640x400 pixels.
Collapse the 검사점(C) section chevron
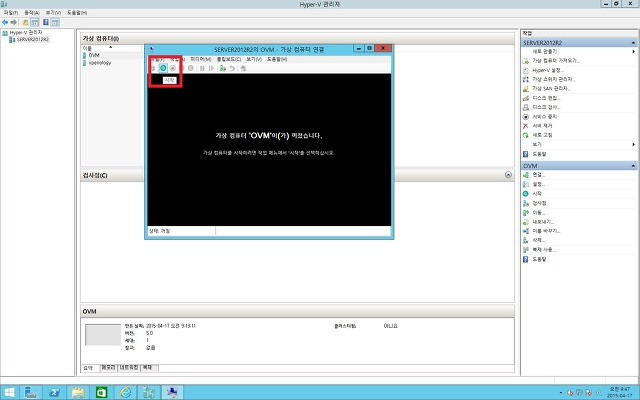508,175
